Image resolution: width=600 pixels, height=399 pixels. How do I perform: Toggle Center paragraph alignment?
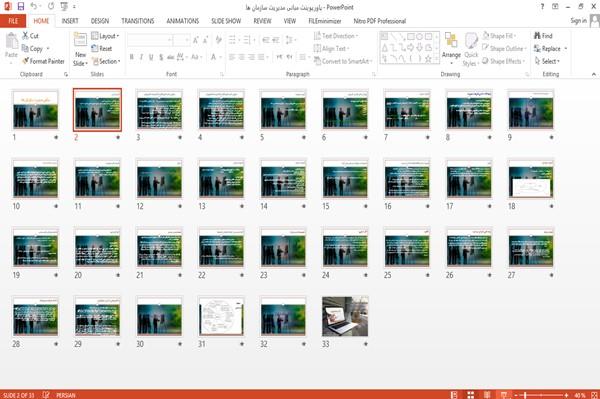(x=241, y=57)
